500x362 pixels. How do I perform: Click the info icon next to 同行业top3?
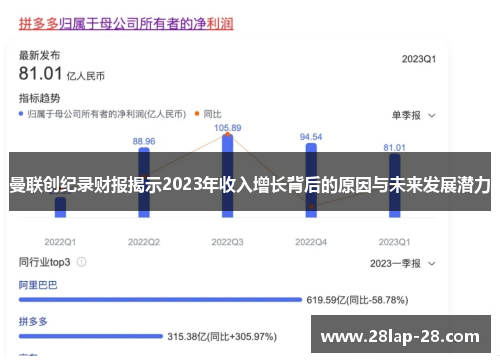tap(82, 262)
